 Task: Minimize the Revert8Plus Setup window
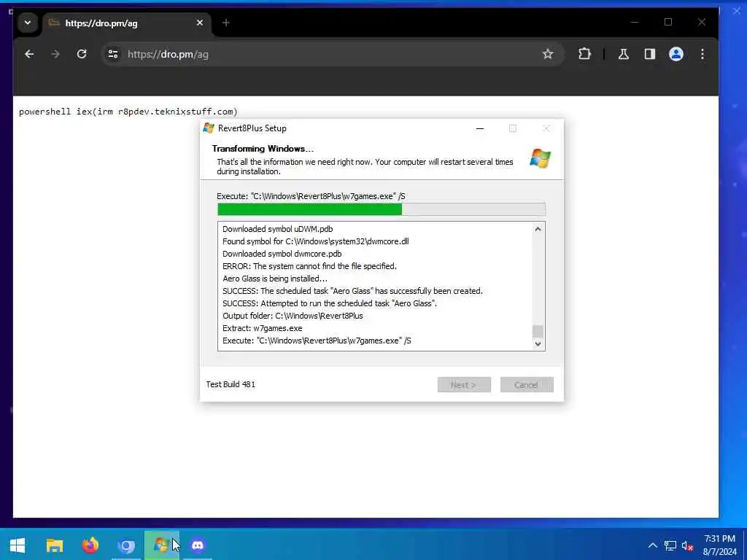[x=480, y=128]
